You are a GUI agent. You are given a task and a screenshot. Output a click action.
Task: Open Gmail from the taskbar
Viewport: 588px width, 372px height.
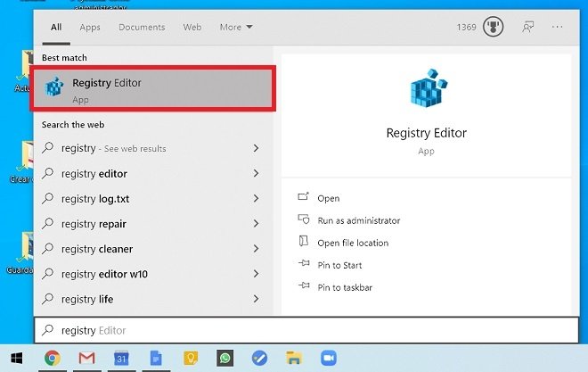tap(87, 359)
